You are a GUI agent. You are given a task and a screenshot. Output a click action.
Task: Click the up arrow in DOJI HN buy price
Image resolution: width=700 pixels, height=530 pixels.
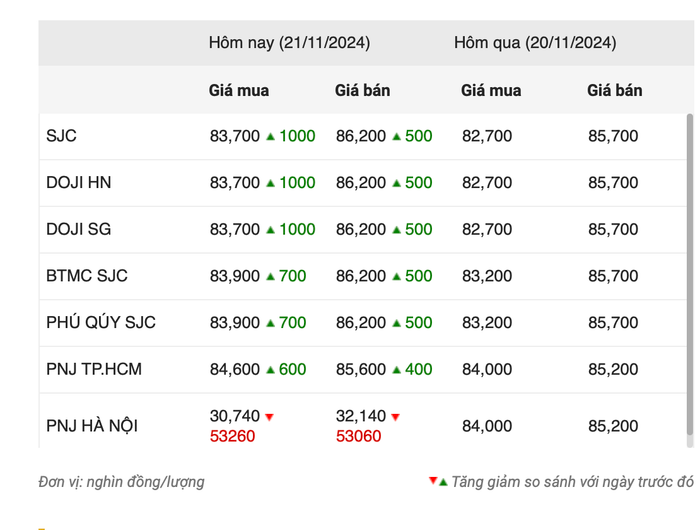(270, 183)
